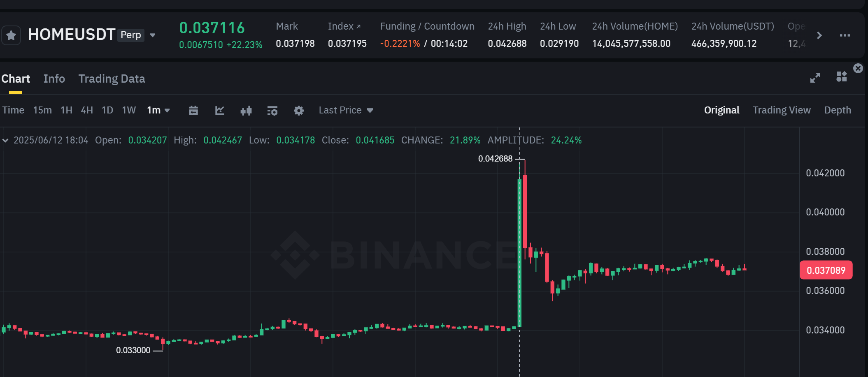868x377 pixels.
Task: Select the 1W interval
Action: coord(129,110)
